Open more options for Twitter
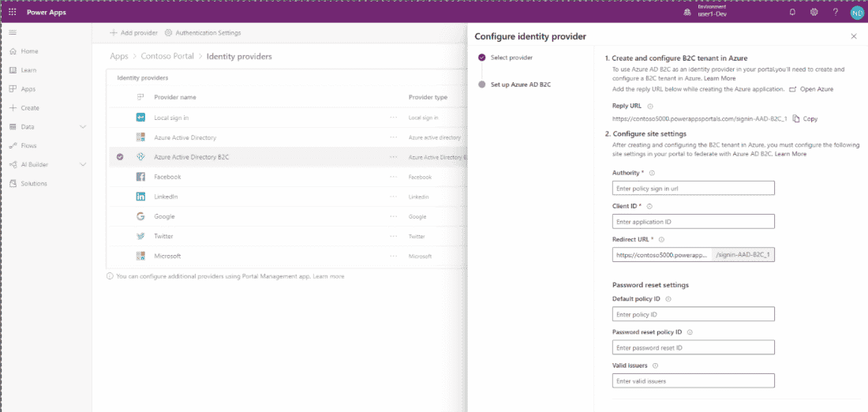 [x=393, y=237]
